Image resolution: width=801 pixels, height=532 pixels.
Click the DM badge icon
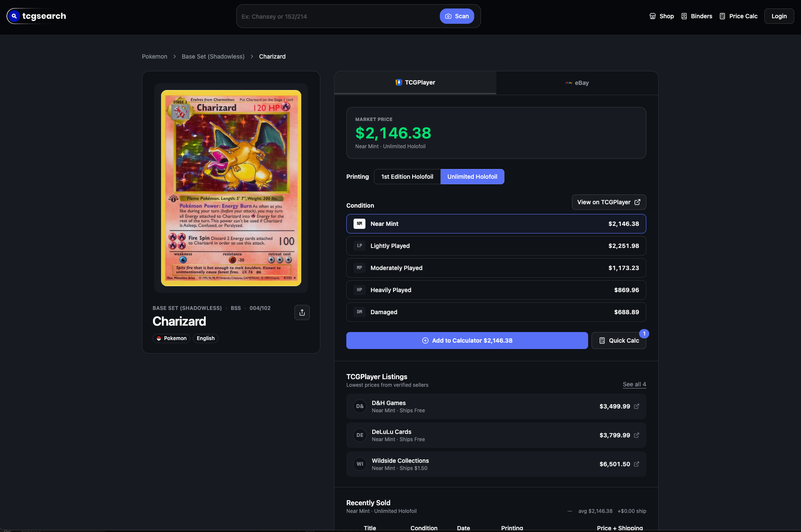click(359, 312)
